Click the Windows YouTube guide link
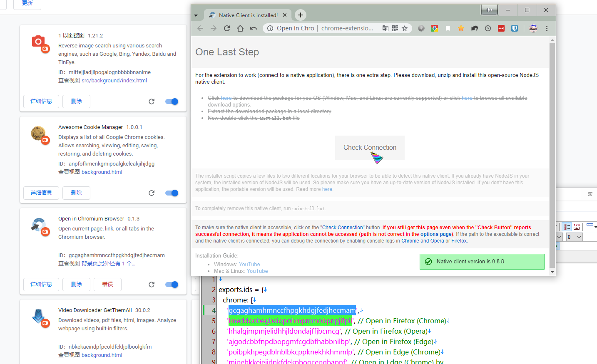Viewport: 597px width, 364px height. [249, 265]
